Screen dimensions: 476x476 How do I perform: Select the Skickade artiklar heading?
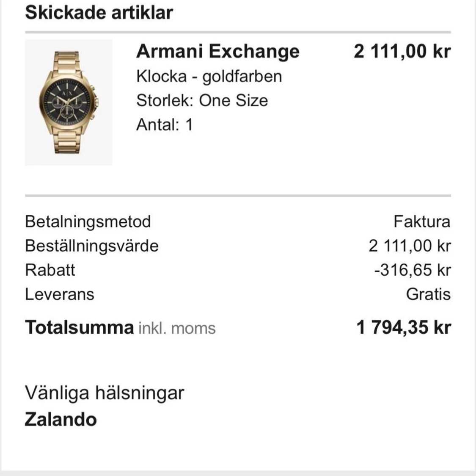[x=99, y=12]
